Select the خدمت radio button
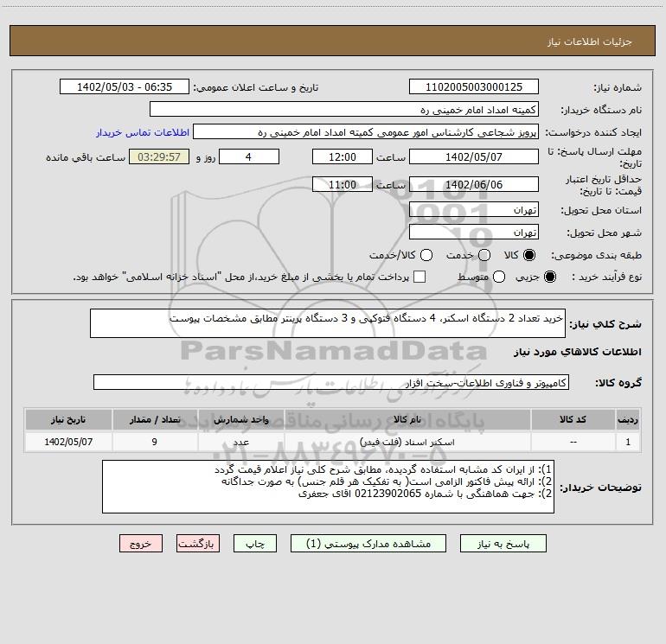This screenshot has width=666, height=644. [x=484, y=255]
